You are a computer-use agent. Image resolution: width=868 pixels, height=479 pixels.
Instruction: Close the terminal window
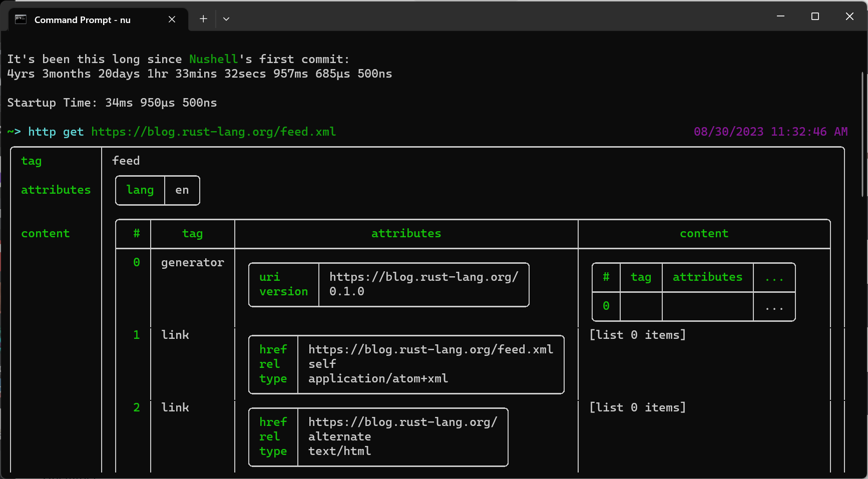[x=849, y=17]
